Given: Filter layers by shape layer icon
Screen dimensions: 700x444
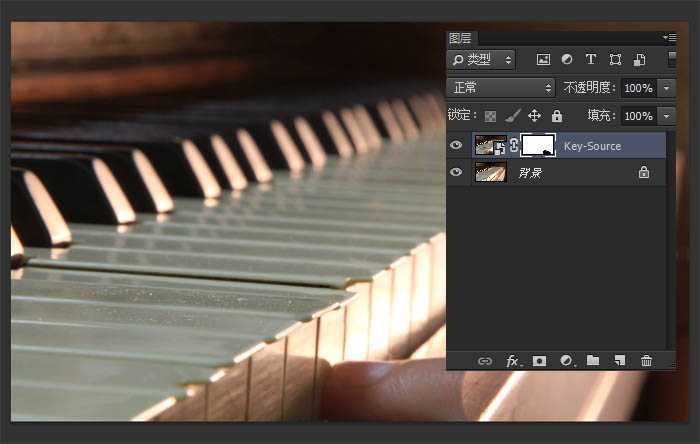Looking at the screenshot, I should coord(615,59).
